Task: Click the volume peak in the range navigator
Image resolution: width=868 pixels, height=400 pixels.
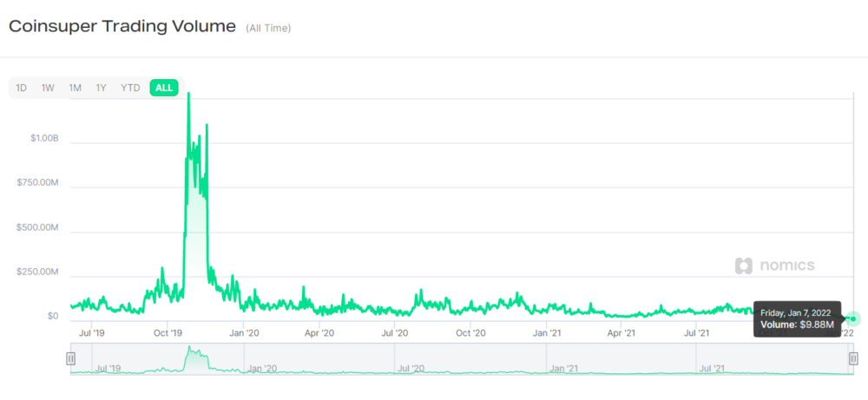Action: pos(190,349)
